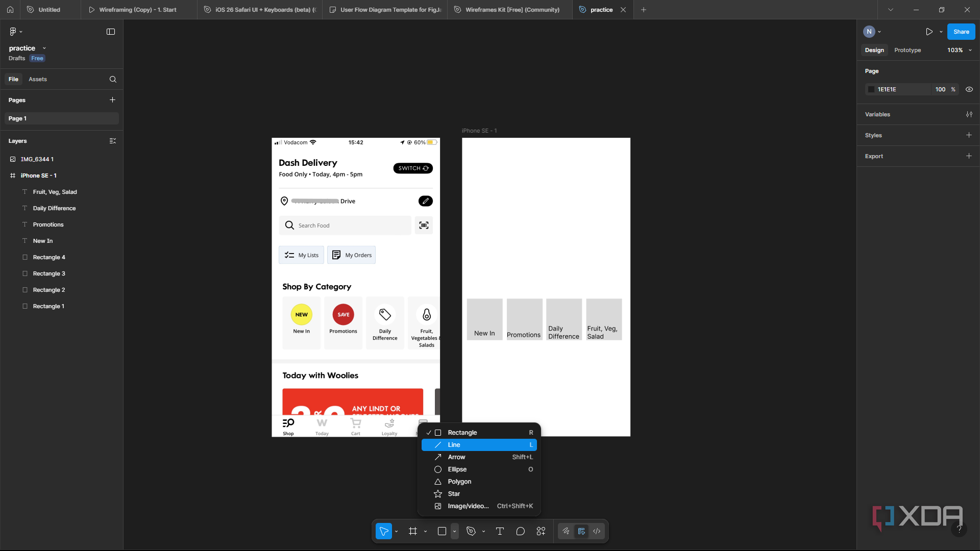Screen dimensions: 980x551
Task: Add an export setting
Action: (969, 156)
